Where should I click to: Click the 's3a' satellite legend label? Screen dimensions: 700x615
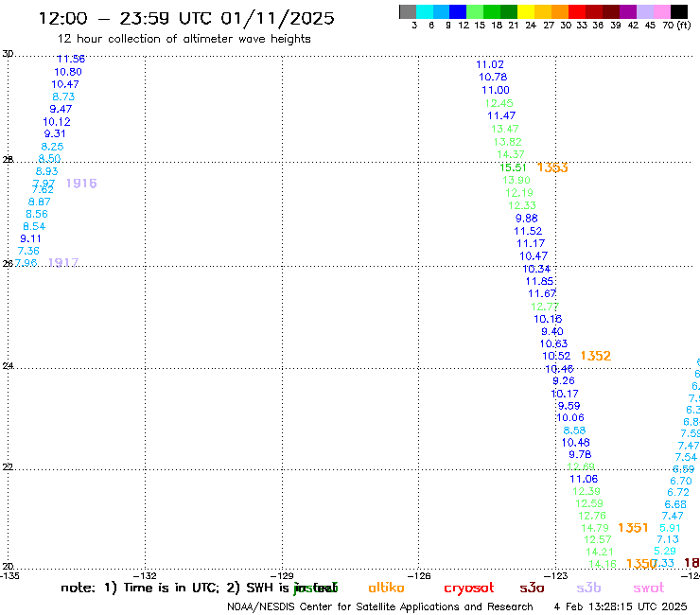[x=532, y=588]
